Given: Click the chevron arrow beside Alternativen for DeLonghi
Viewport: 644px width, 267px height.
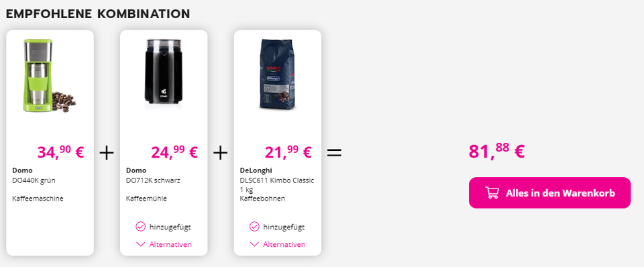Looking at the screenshot, I should [254, 244].
